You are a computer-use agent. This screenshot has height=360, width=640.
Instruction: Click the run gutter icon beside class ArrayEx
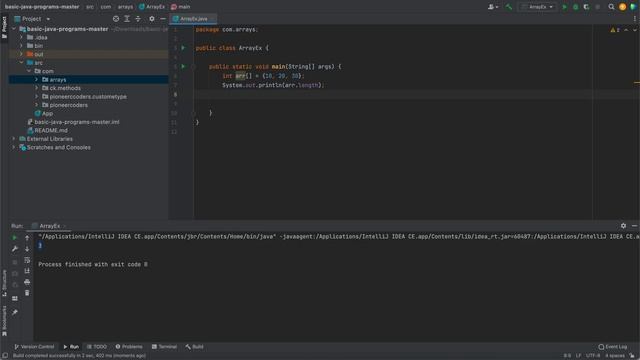click(x=183, y=48)
